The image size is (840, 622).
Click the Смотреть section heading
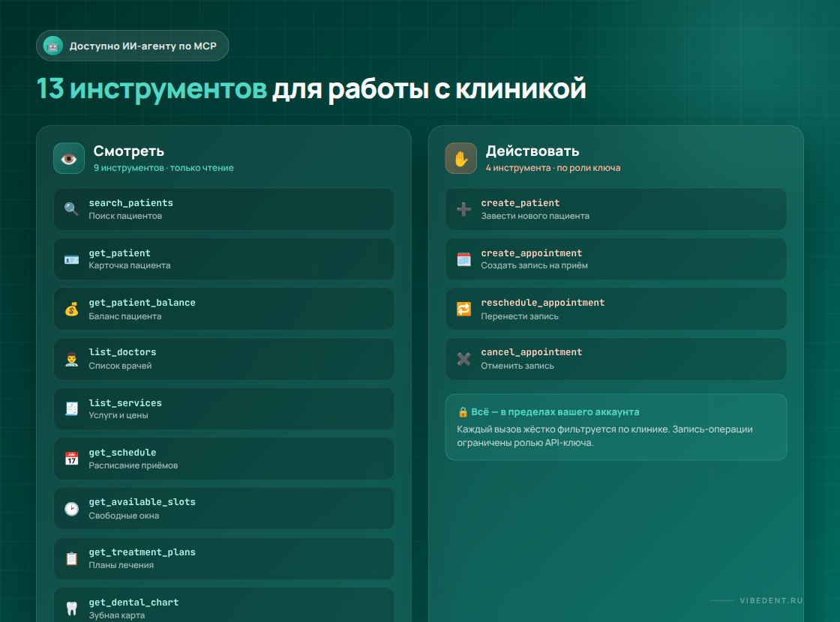(x=128, y=151)
